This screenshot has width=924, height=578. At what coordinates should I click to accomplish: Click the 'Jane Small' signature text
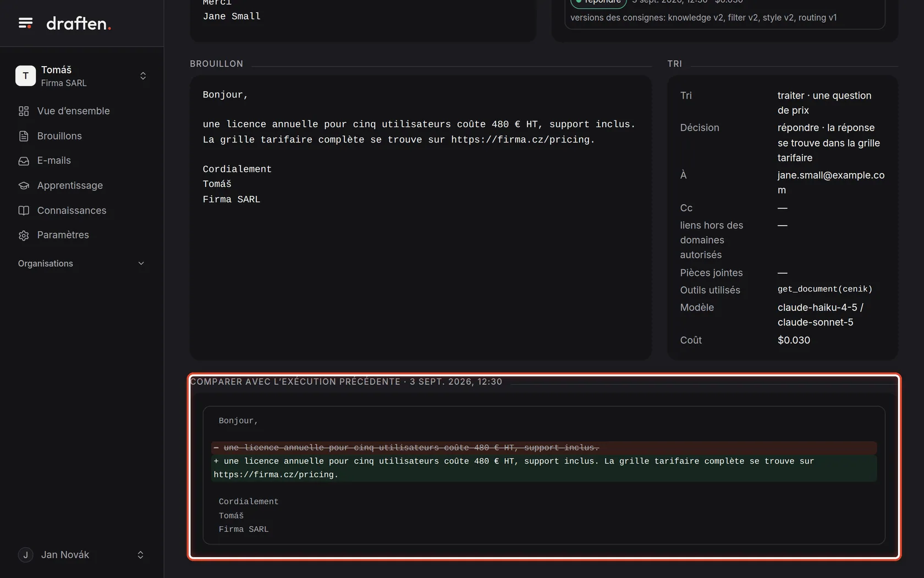pyautogui.click(x=232, y=17)
